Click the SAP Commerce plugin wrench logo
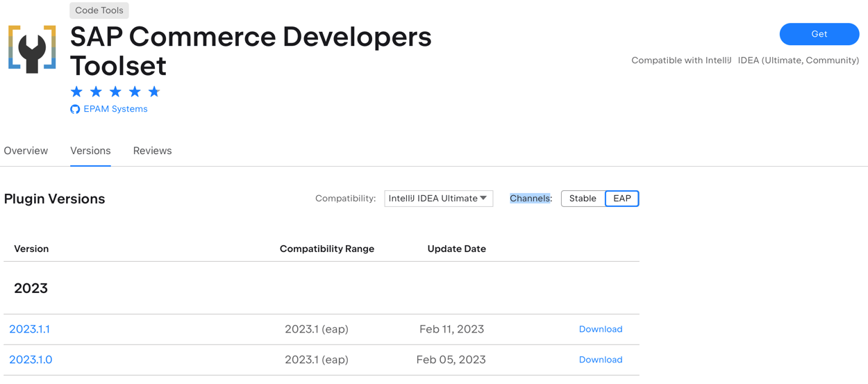Image resolution: width=868 pixels, height=384 pixels. coord(32,49)
